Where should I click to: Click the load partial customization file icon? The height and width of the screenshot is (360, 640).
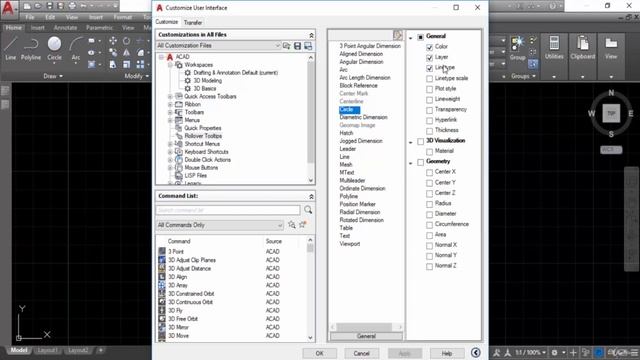pos(287,46)
